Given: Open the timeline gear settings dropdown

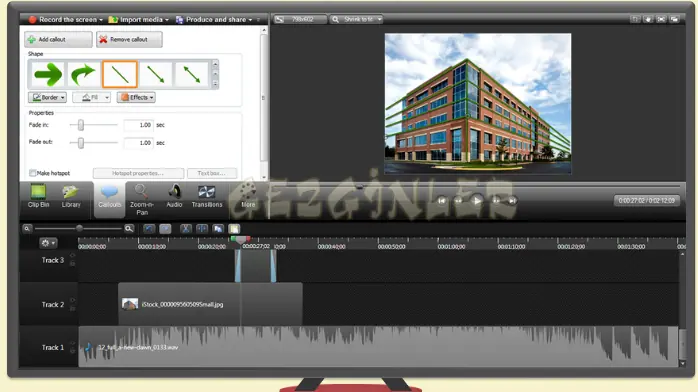Looking at the screenshot, I should tap(48, 243).
